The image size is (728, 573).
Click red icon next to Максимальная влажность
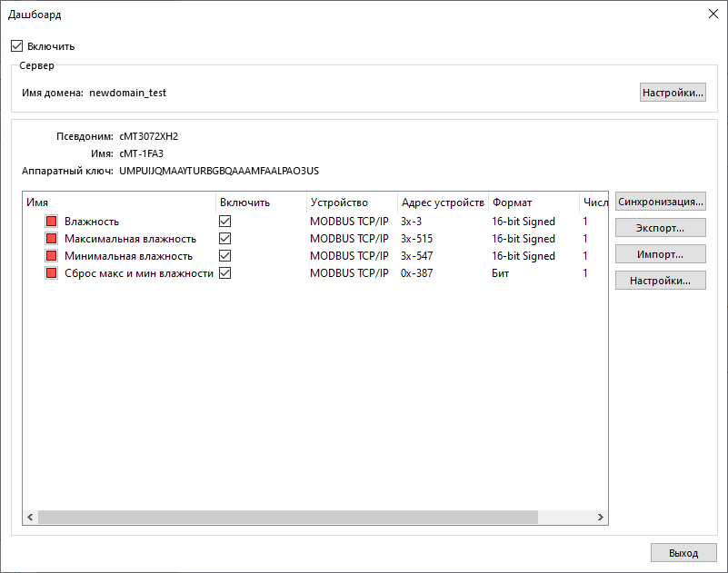tap(52, 239)
